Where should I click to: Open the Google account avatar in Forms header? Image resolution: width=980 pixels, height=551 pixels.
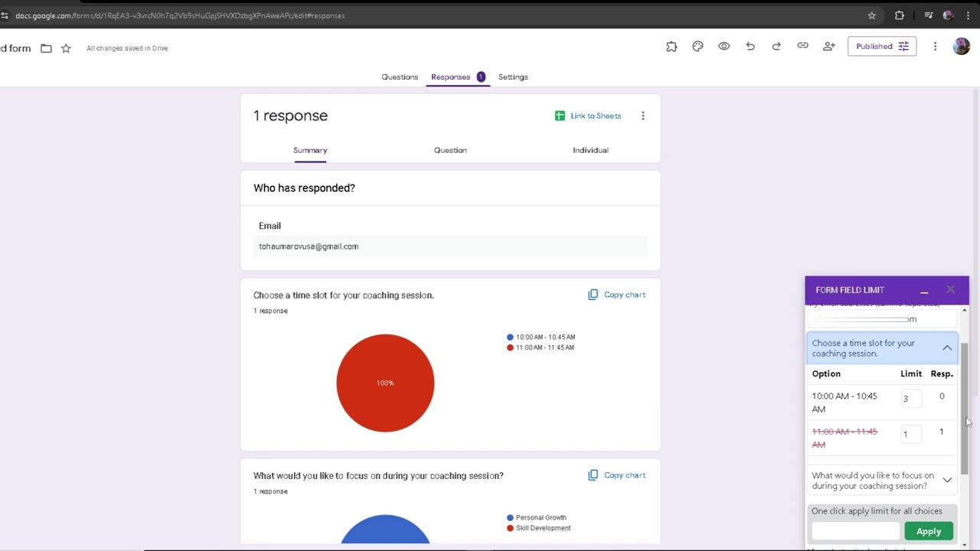(x=962, y=47)
